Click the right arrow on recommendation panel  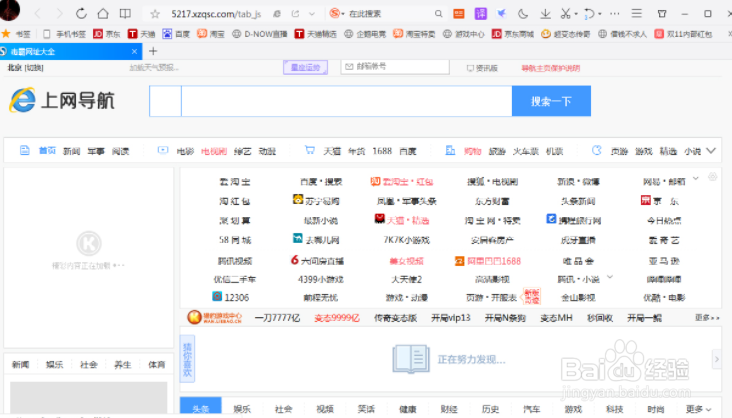(x=717, y=359)
